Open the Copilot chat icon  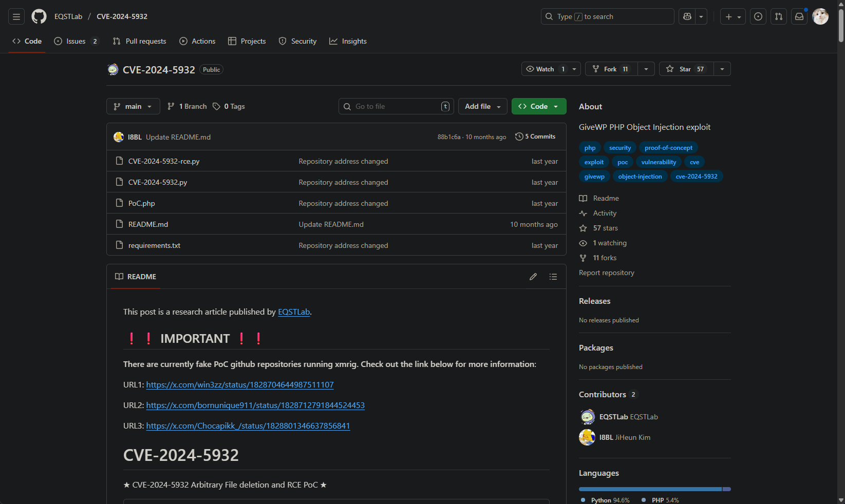pos(687,16)
